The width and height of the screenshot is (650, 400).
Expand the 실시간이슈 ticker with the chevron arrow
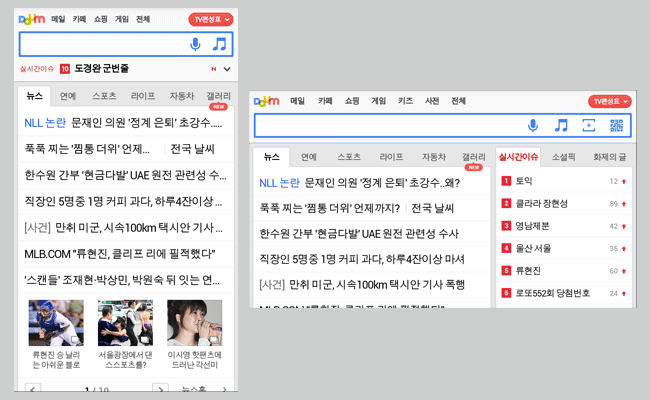[x=227, y=69]
